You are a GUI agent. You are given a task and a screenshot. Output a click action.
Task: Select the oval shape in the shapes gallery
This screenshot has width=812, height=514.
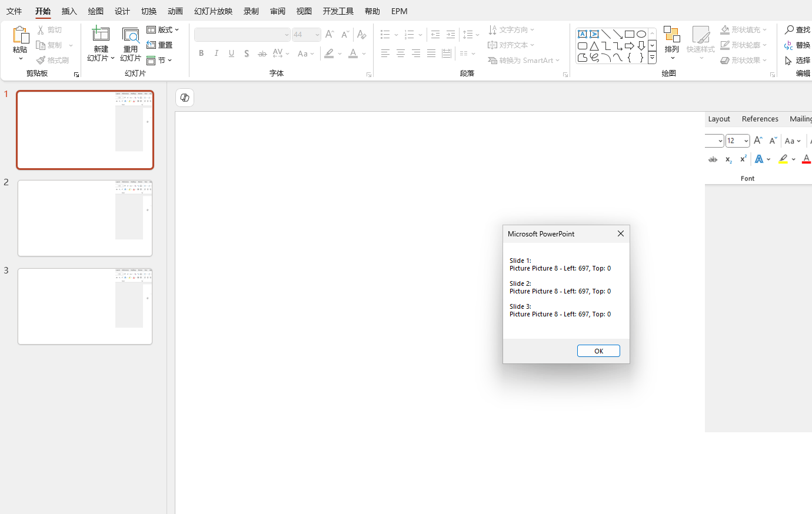[641, 34]
